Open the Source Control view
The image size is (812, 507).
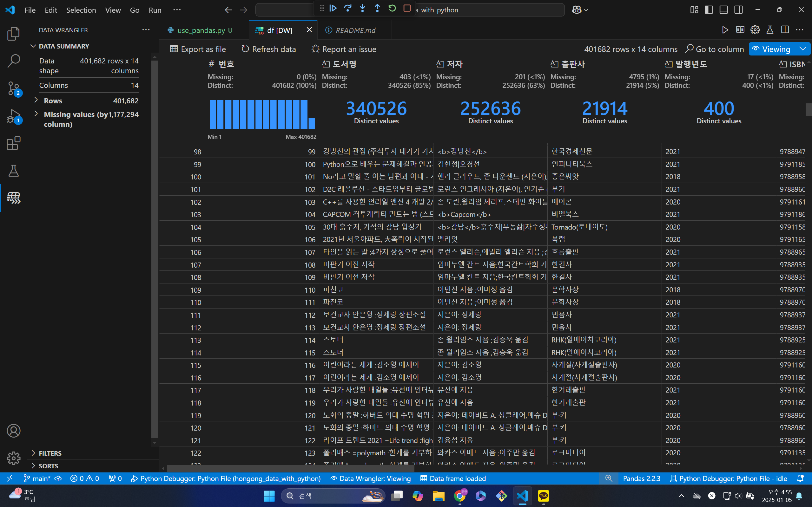(13, 88)
